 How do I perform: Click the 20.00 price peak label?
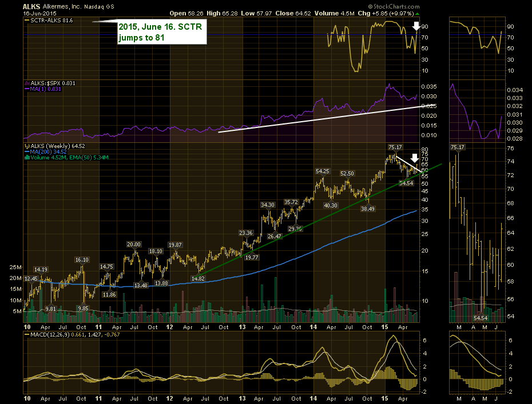tap(134, 245)
